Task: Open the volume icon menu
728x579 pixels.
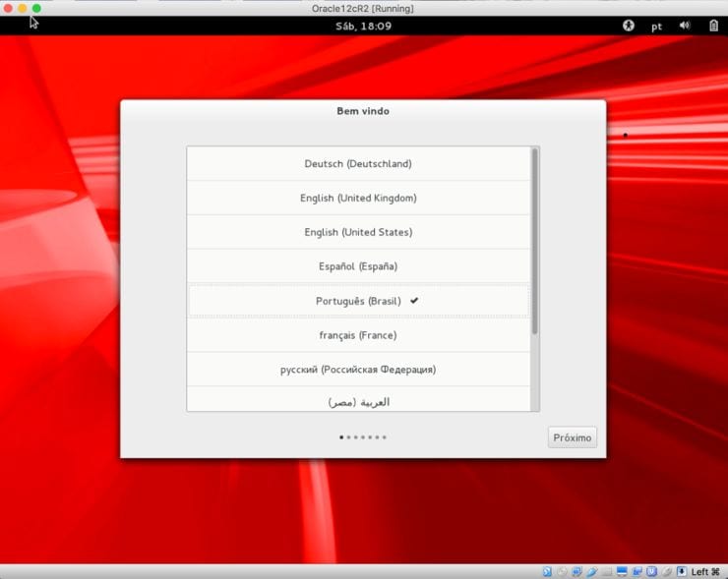Action: tap(685, 26)
